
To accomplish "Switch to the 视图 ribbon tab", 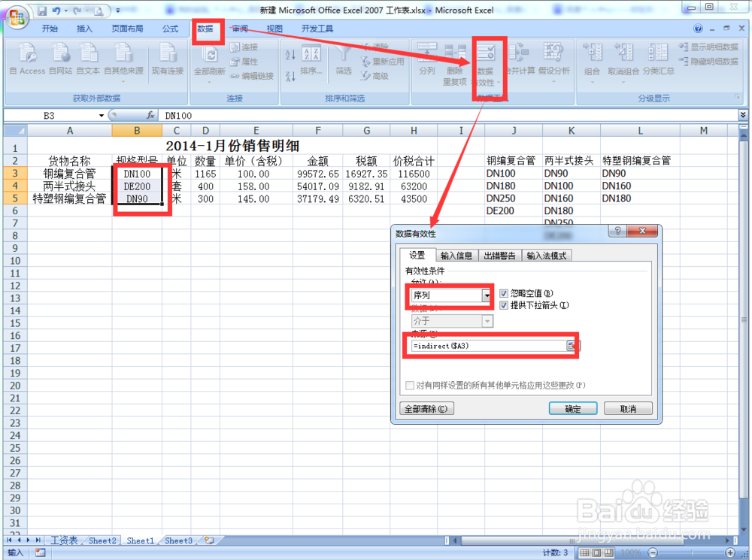I will pos(274,29).
